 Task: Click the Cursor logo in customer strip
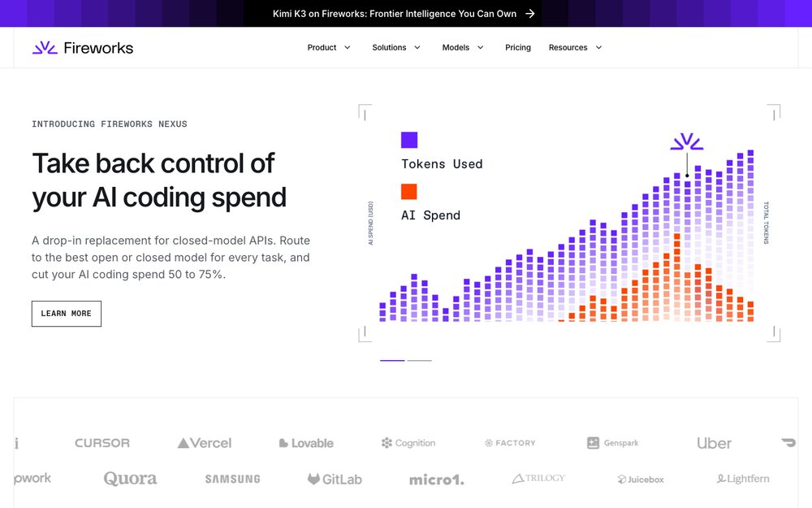102,443
